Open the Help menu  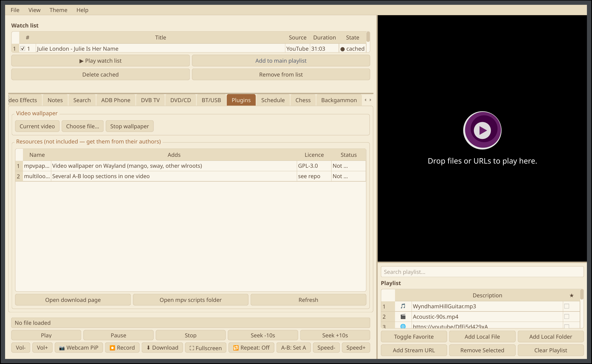82,10
